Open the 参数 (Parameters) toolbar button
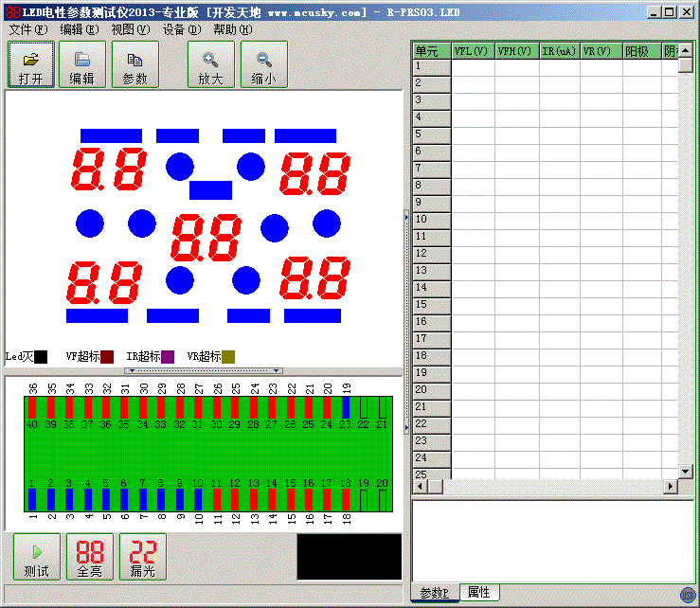Screen dimensions: 700x608 pos(135,65)
